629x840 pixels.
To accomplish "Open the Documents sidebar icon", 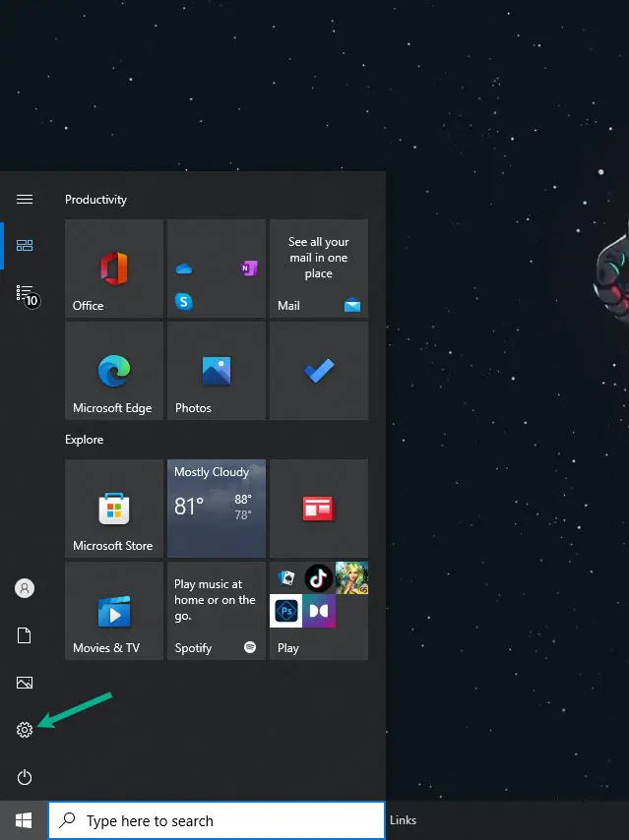I will tap(25, 635).
